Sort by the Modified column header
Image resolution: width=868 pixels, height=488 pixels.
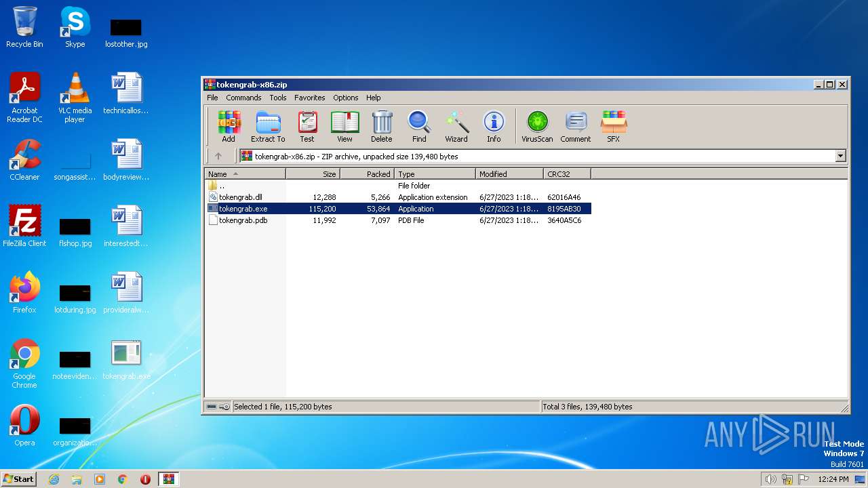pyautogui.click(x=509, y=174)
